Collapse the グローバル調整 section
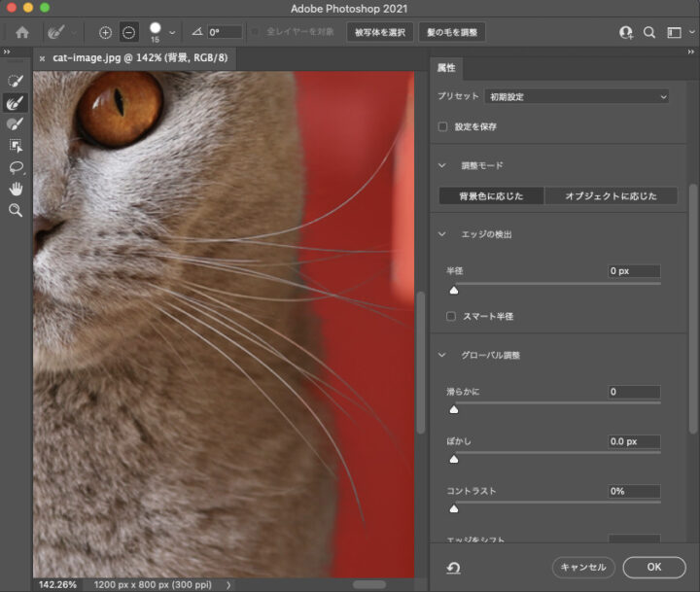The height and width of the screenshot is (592, 700). 442,355
